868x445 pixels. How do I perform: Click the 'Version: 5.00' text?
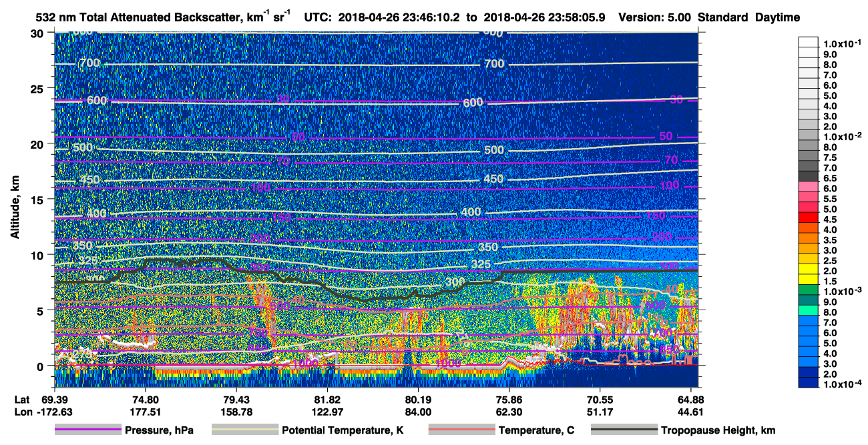coord(654,18)
